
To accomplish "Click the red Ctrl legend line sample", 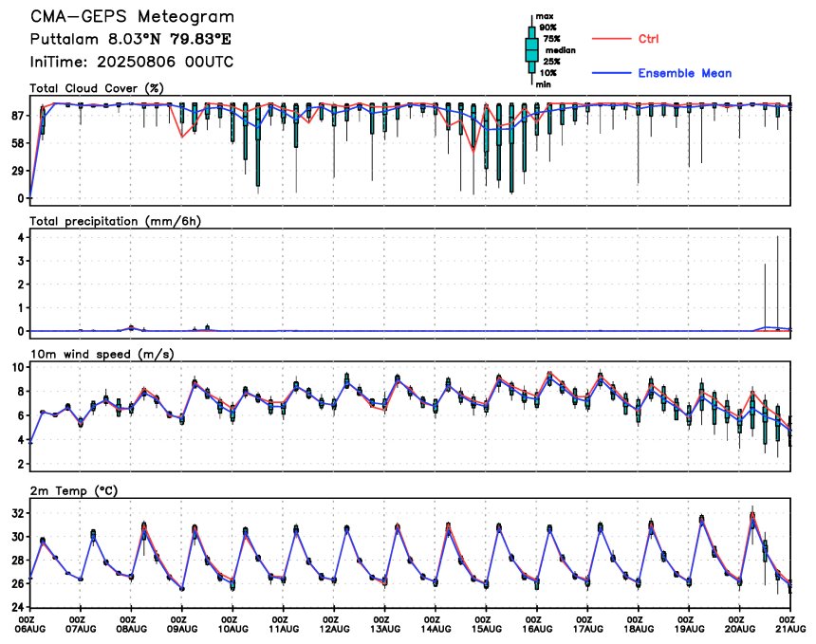I will point(611,39).
